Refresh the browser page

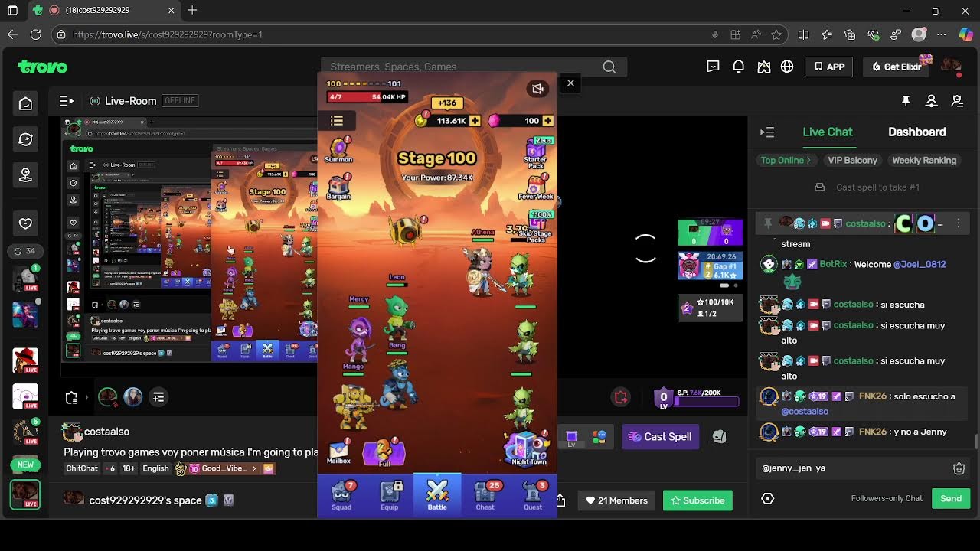[x=35, y=34]
